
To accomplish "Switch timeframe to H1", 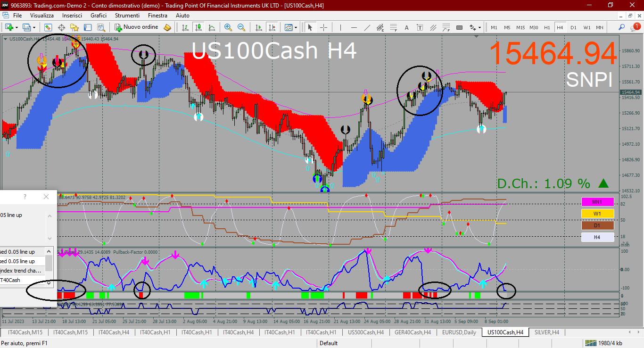I will point(547,27).
